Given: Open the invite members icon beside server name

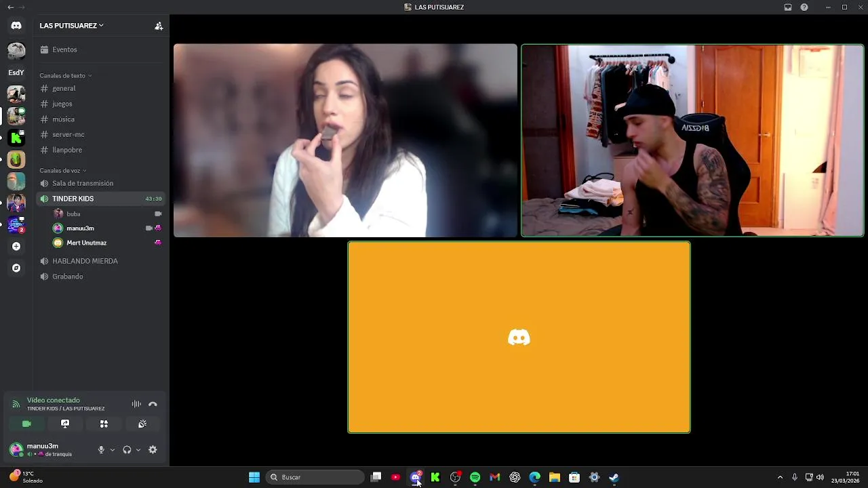Looking at the screenshot, I should (159, 26).
